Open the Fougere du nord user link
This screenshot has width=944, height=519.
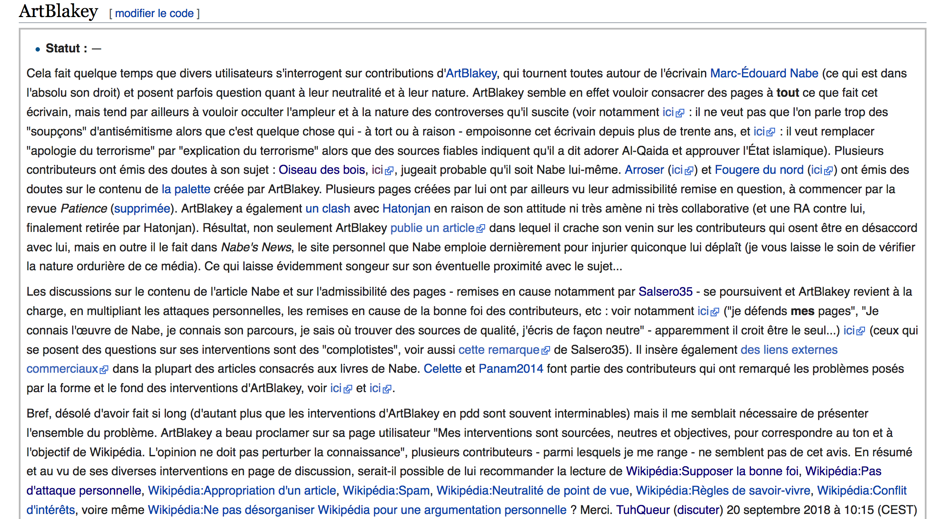pyautogui.click(x=759, y=170)
